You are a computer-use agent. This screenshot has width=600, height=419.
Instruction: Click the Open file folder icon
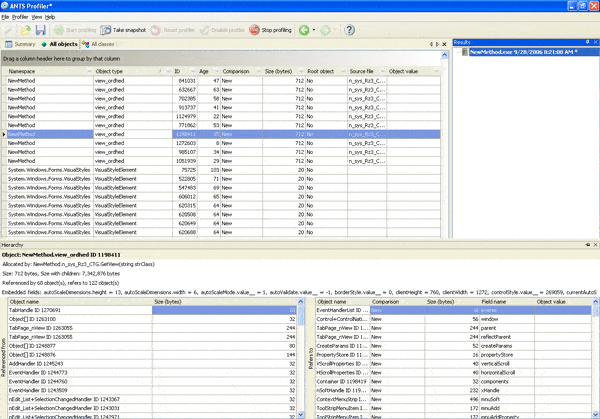coord(25,30)
